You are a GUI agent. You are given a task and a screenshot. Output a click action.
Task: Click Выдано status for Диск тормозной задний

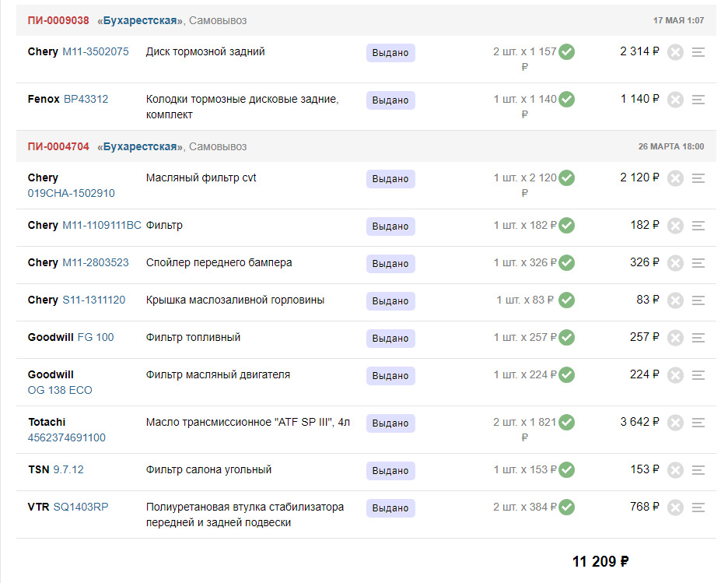(x=390, y=53)
